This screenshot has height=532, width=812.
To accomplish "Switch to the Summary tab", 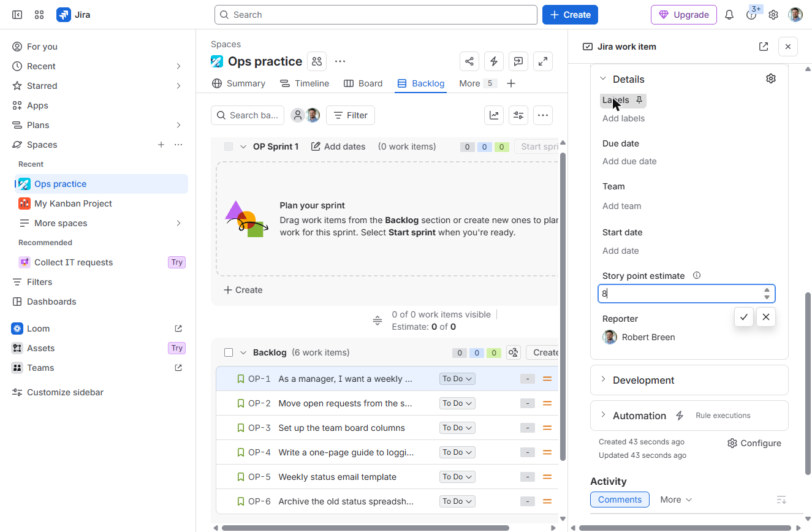I will pyautogui.click(x=238, y=83).
